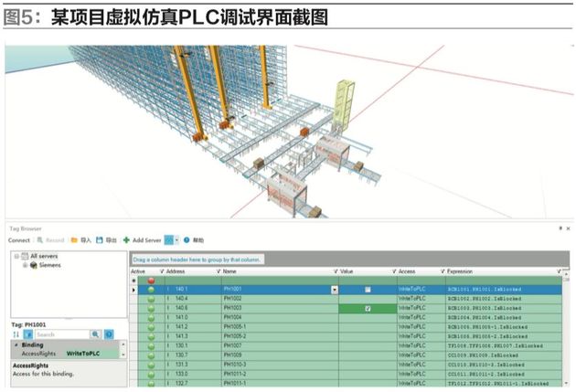This screenshot has width=576, height=392.
Task: Click the green plus Add Server icon
Action: pyautogui.click(x=127, y=239)
